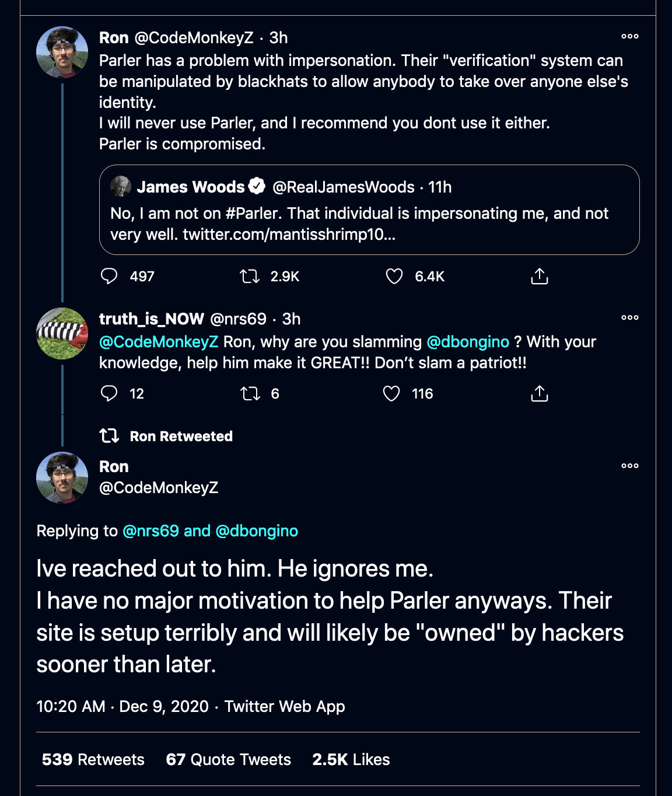Open the @nrs69 link in Replying to
This screenshot has height=796, width=672.
(150, 530)
